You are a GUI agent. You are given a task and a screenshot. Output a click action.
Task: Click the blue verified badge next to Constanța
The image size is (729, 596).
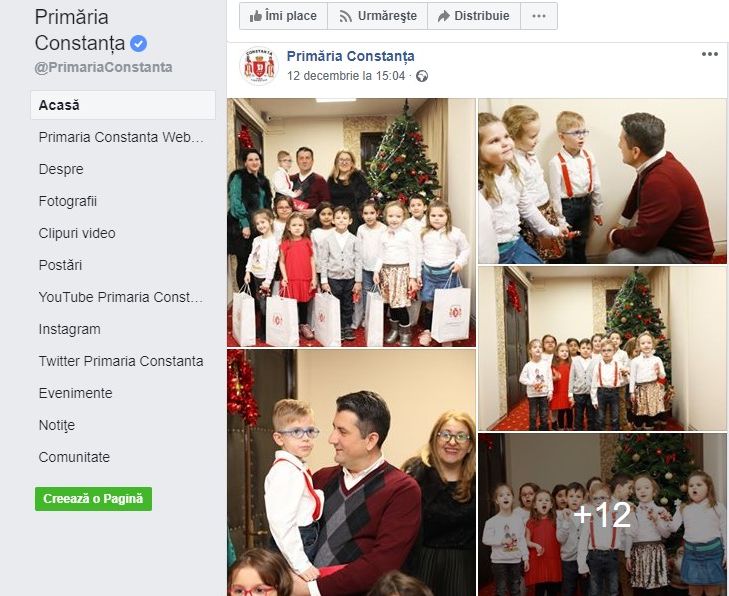pos(139,44)
